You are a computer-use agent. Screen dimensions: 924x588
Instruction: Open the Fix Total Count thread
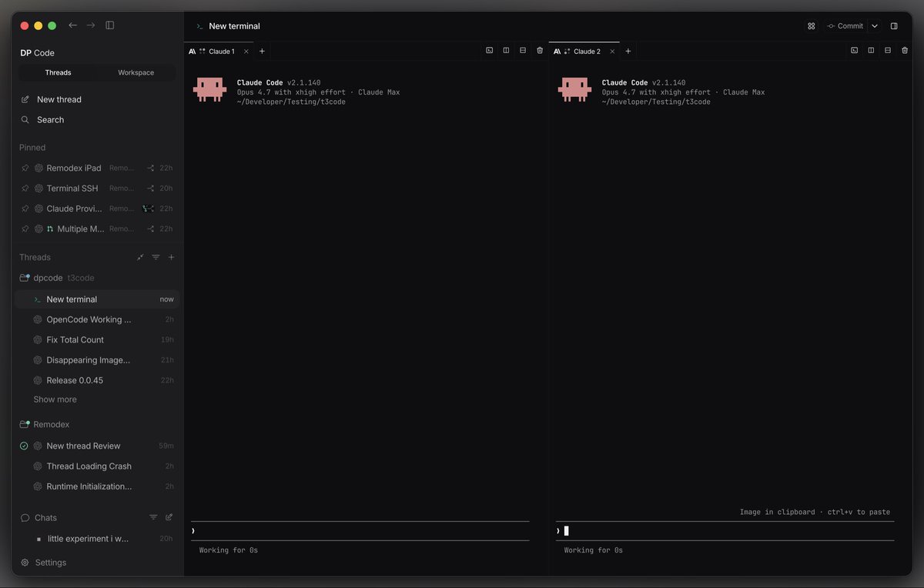pos(97,340)
